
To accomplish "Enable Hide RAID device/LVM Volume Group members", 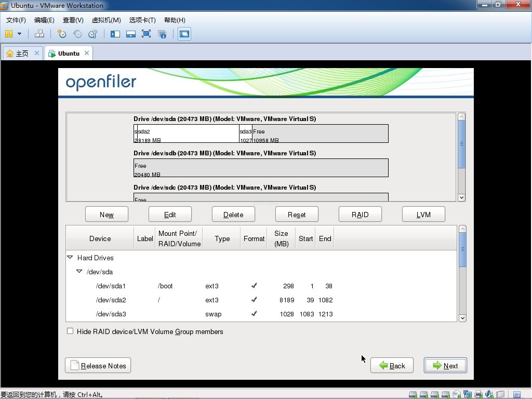I will 70,331.
